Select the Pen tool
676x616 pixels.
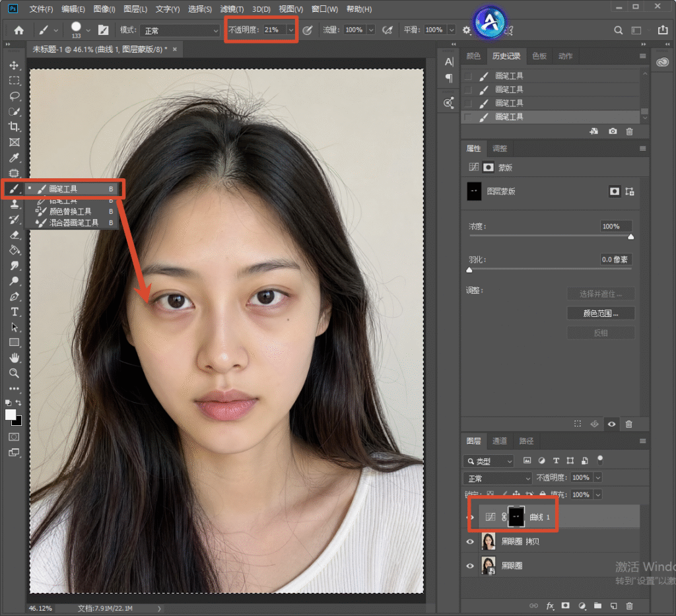click(x=14, y=296)
